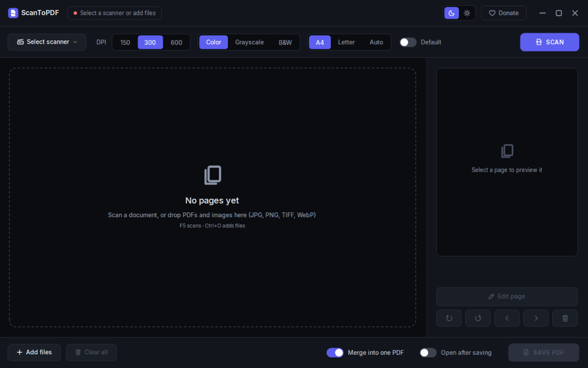Select Letter paper size

click(346, 42)
